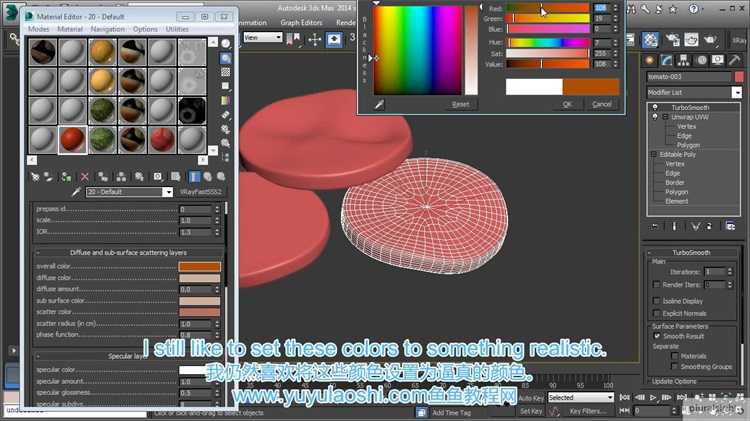Toggle Separate by Materials checkbox

point(674,356)
